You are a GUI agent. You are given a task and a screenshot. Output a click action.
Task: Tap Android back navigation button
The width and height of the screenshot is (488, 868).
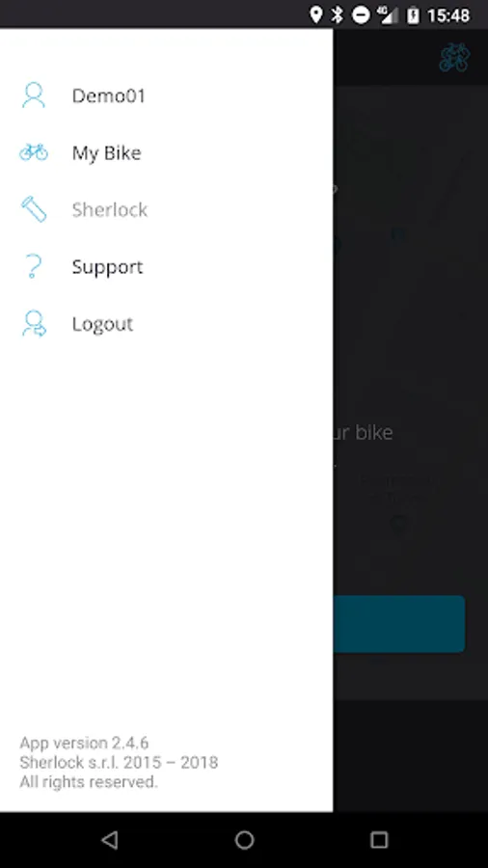click(x=110, y=840)
